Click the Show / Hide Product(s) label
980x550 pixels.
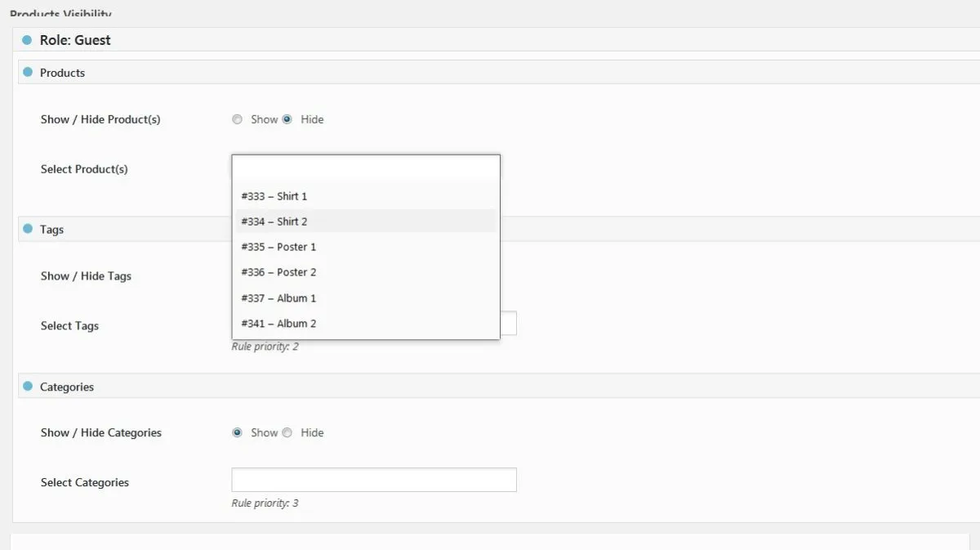pos(100,119)
